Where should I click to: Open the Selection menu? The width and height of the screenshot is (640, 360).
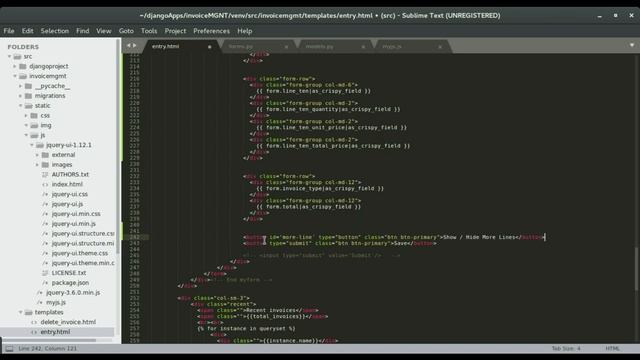(55, 31)
